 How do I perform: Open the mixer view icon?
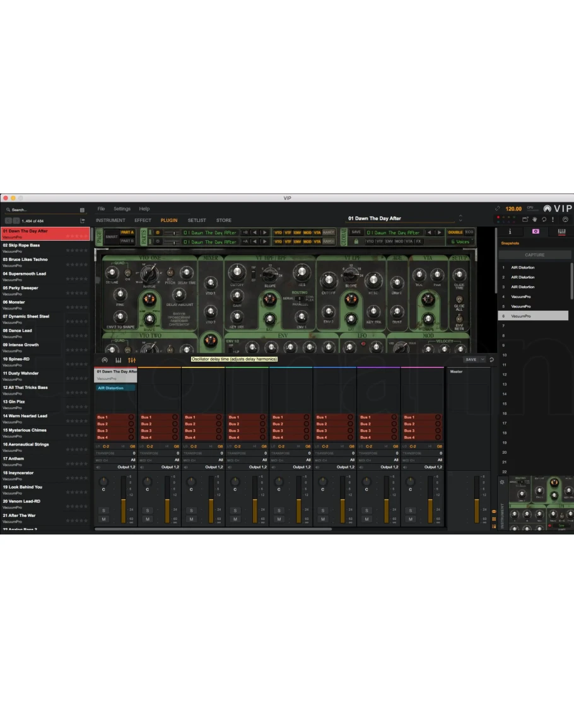[132, 360]
